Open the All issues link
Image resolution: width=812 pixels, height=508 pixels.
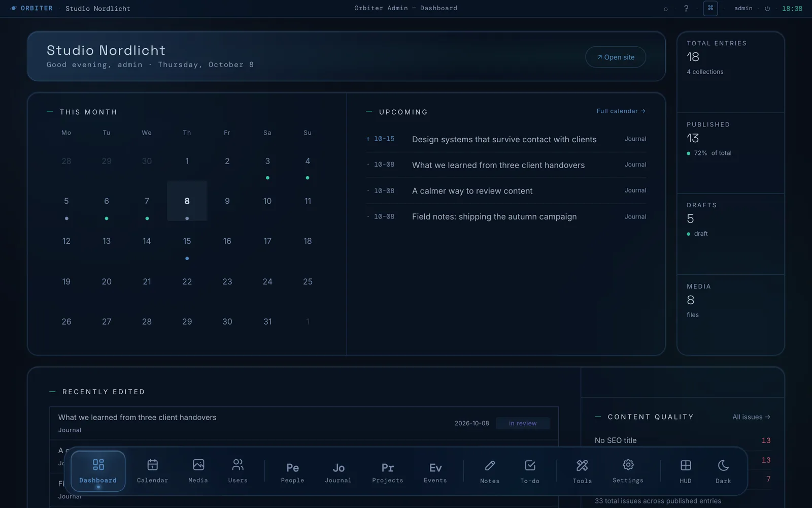tap(751, 417)
